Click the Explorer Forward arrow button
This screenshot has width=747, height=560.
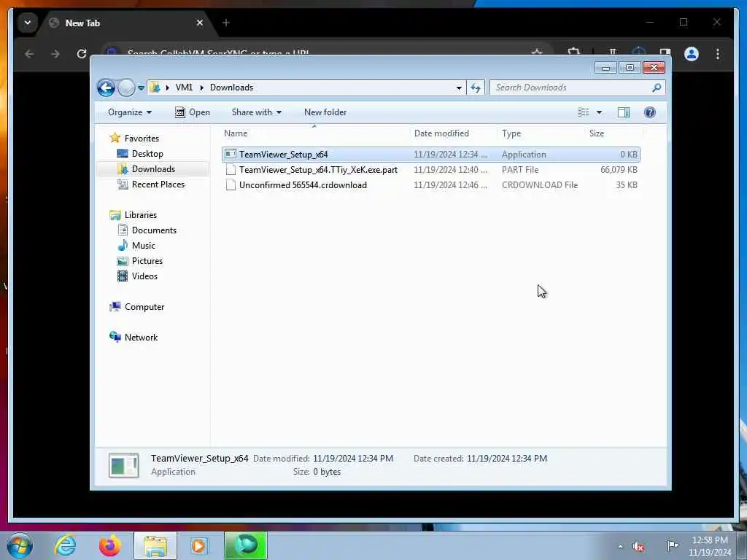(x=126, y=87)
